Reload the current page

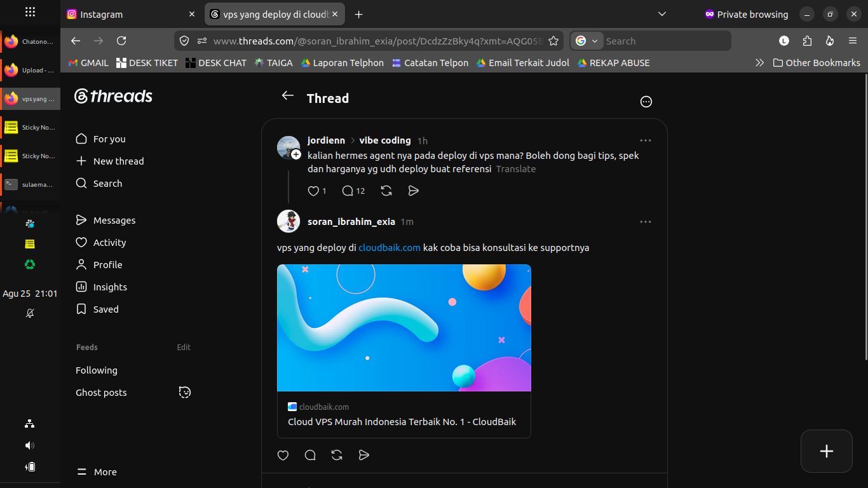[x=121, y=41]
